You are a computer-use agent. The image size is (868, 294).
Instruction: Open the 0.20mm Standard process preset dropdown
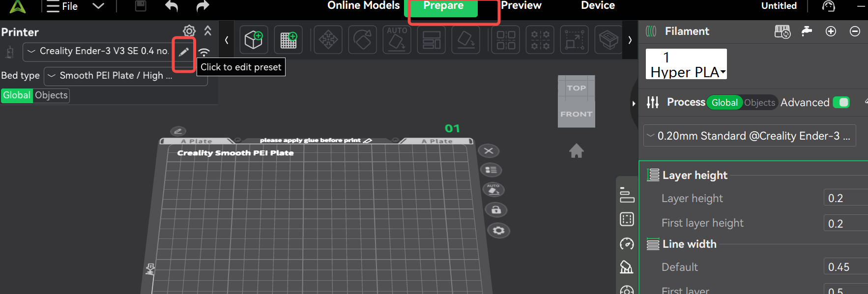tap(749, 136)
